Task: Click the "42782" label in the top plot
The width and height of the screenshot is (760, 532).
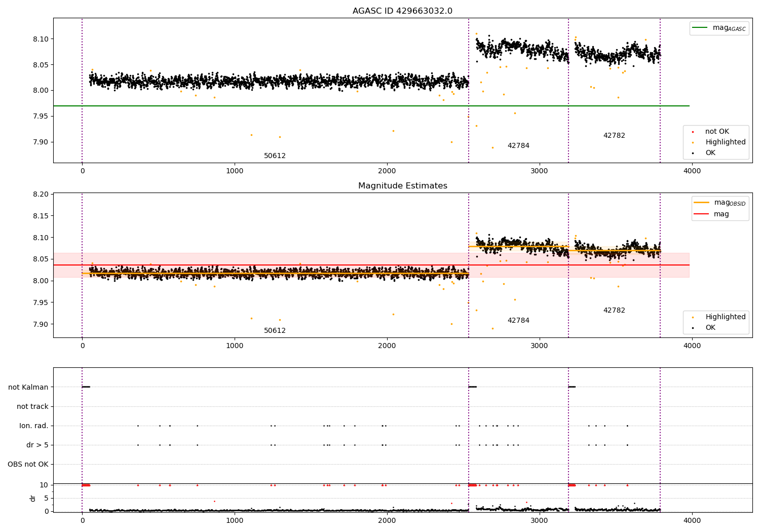Action: coord(614,136)
